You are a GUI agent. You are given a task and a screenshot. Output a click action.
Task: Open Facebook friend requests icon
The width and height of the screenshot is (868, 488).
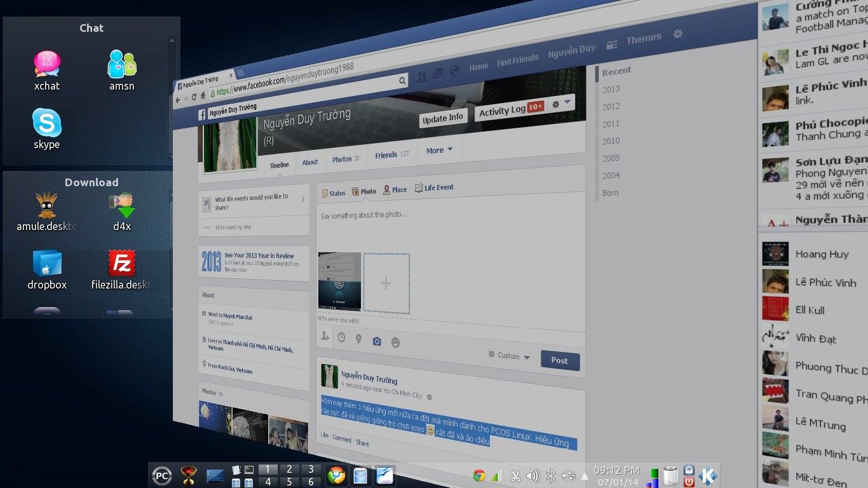(x=421, y=77)
